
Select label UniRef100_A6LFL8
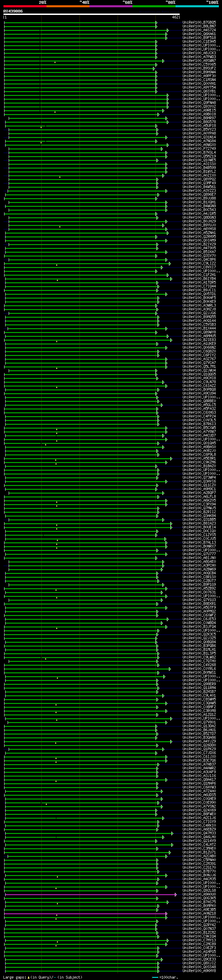click(x=199, y=496)
